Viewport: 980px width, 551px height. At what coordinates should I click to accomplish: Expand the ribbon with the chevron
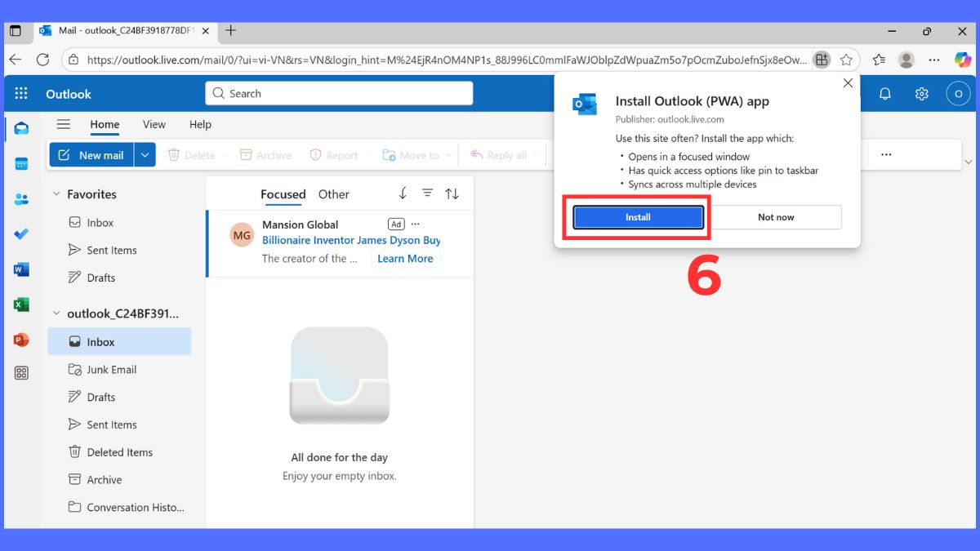[x=968, y=162]
